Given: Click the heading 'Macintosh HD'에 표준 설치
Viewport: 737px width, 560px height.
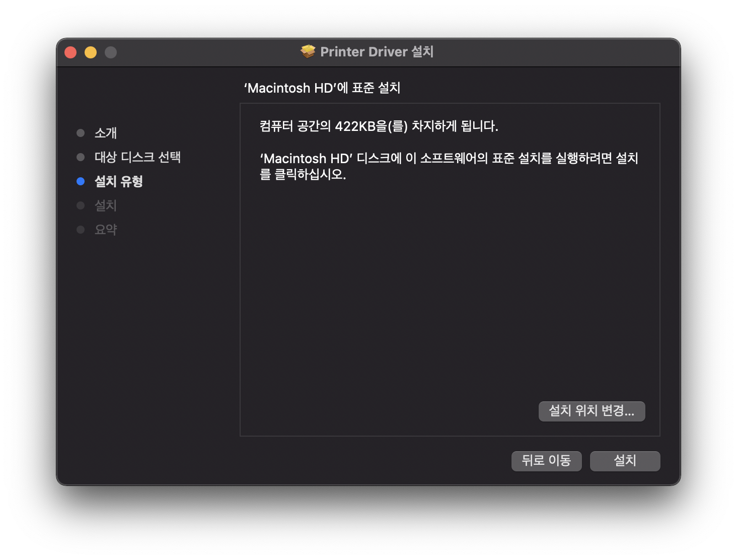Looking at the screenshot, I should click(x=322, y=88).
